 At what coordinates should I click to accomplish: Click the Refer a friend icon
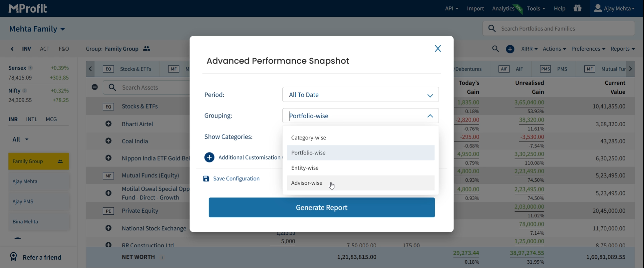[13, 257]
